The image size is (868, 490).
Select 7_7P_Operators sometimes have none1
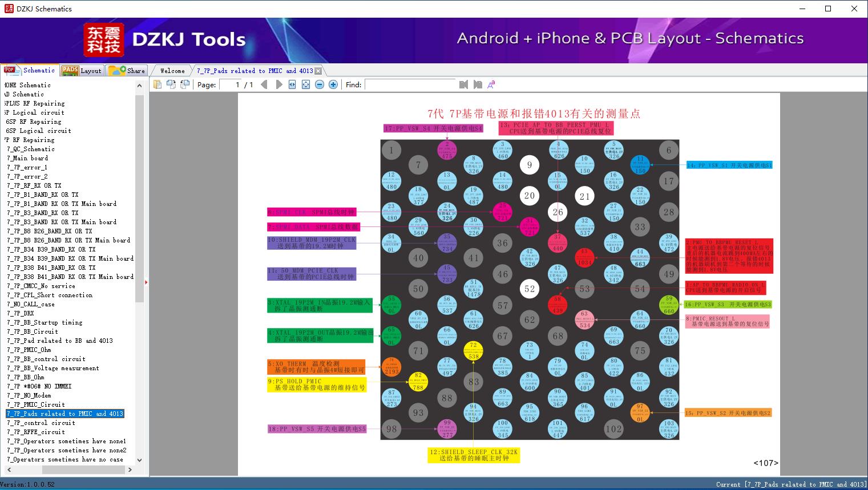pos(67,441)
